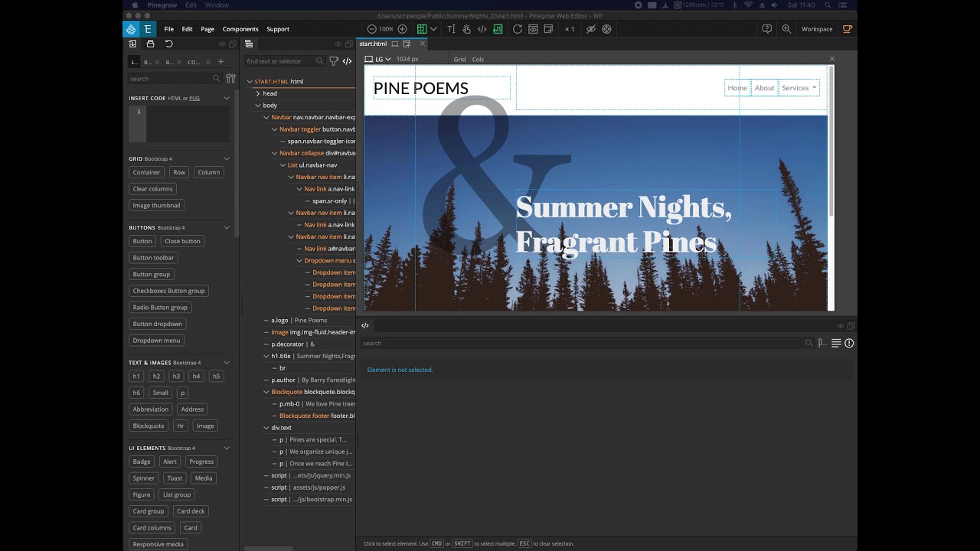Click the Blockquote component button
This screenshot has height=551, width=980.
[x=149, y=425]
